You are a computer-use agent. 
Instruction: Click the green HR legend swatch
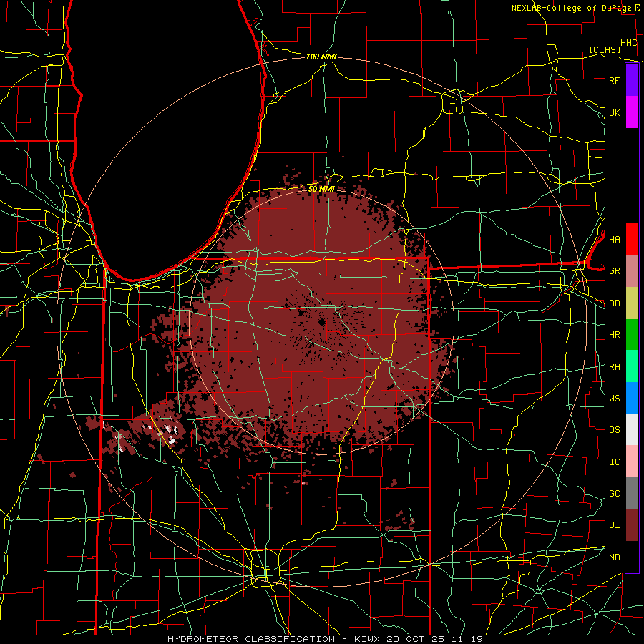632,335
